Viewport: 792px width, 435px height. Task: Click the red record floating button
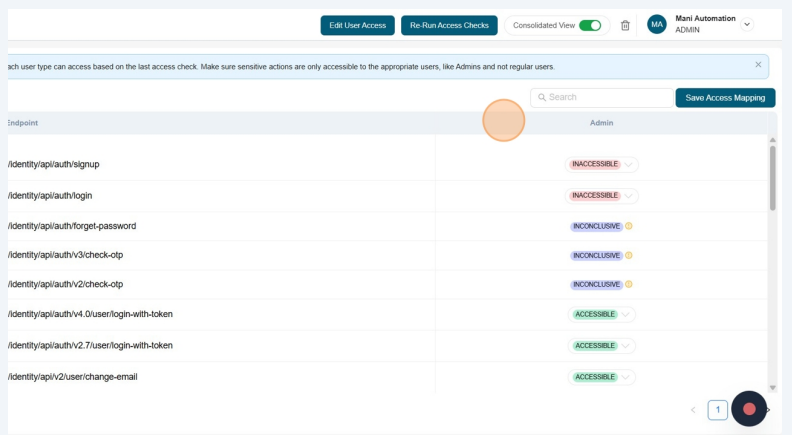point(749,408)
